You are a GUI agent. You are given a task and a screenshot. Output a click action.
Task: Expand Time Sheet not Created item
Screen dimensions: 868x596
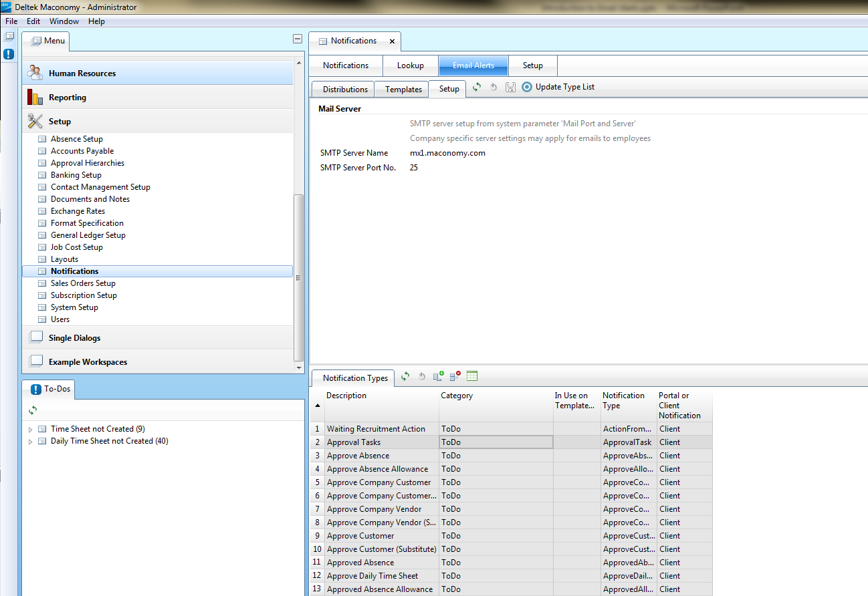[x=30, y=430]
